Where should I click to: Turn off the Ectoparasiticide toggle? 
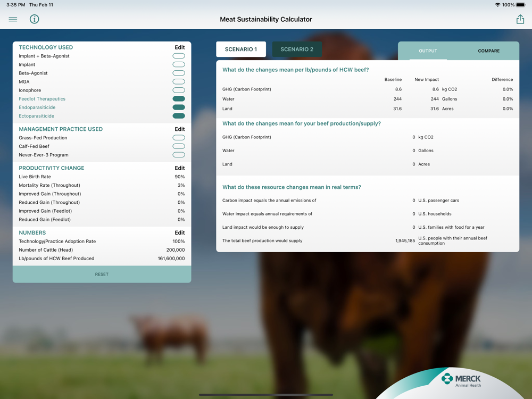[179, 115]
